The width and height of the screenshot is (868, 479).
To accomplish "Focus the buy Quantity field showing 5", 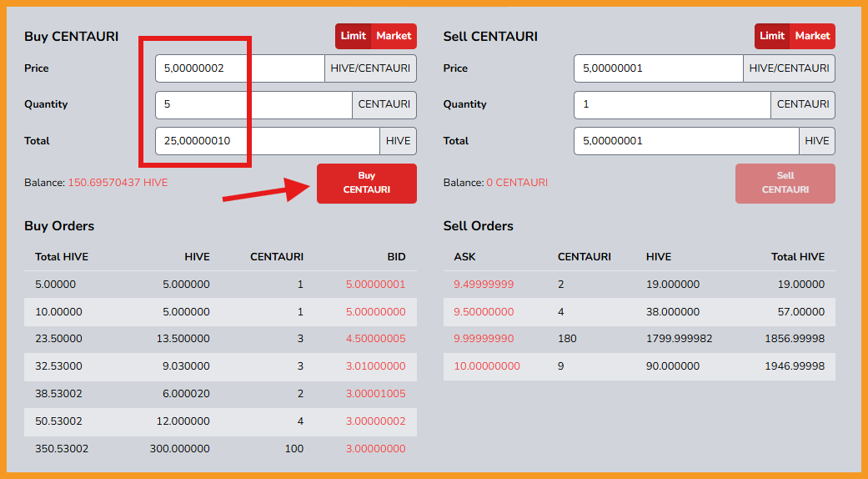I will click(x=253, y=104).
